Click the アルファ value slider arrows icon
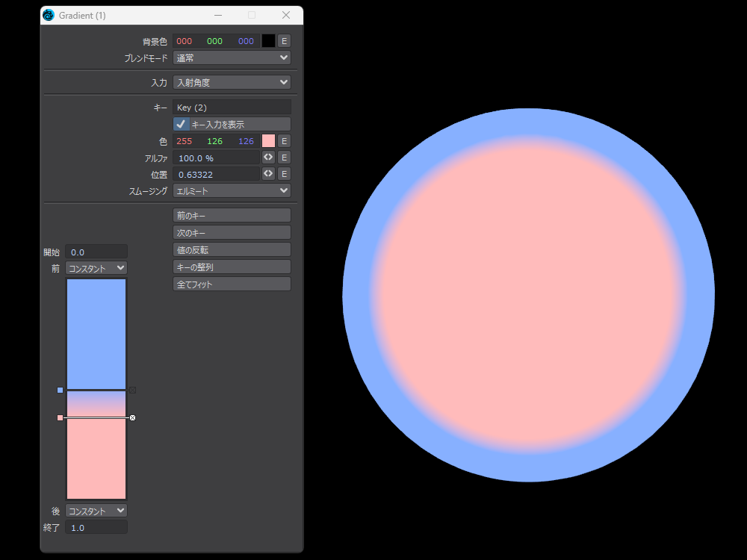 coord(269,158)
